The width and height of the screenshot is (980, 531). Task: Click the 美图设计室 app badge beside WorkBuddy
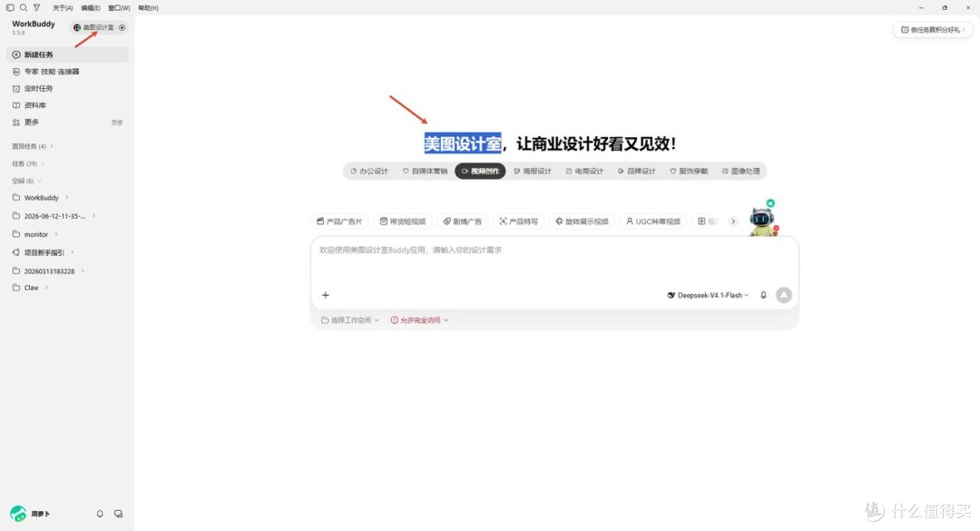tap(93, 27)
